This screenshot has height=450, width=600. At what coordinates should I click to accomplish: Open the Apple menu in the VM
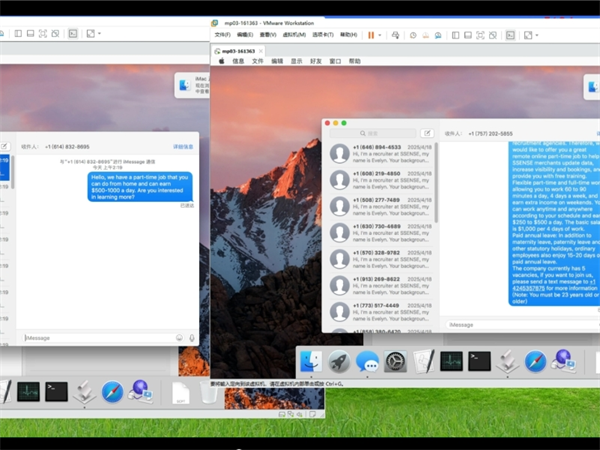coord(221,61)
